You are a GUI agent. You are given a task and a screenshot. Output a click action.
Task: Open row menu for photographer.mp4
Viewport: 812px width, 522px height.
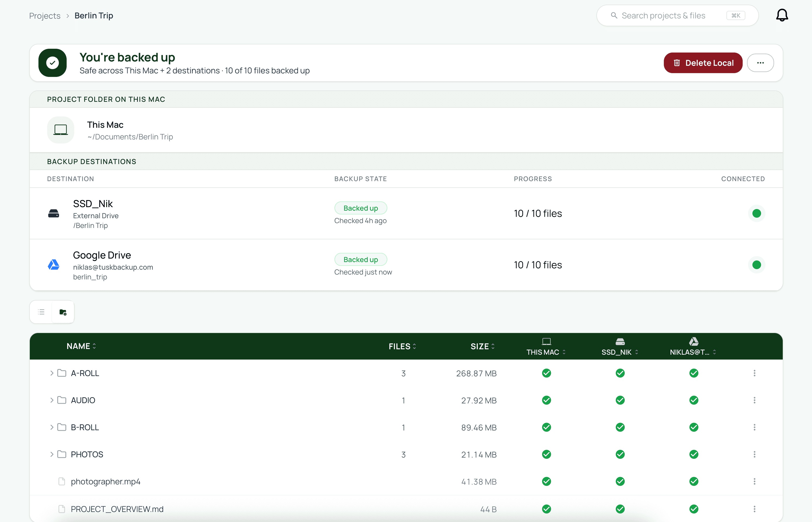click(x=754, y=482)
